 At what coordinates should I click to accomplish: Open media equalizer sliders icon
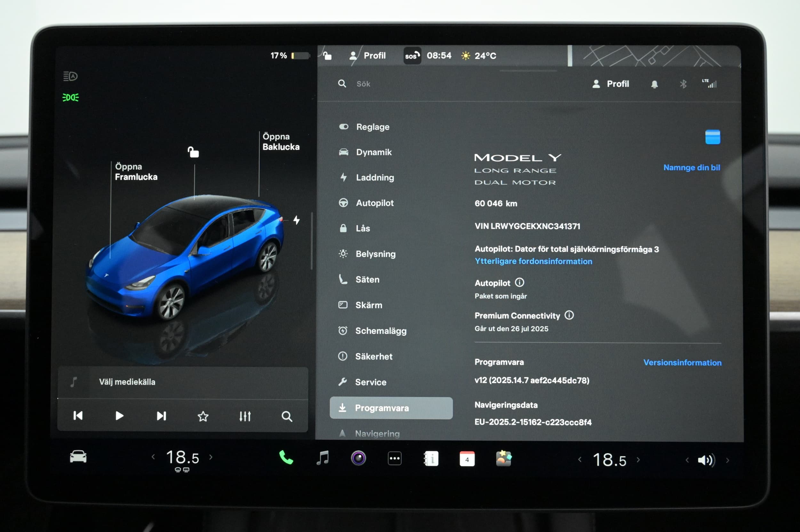coord(245,416)
